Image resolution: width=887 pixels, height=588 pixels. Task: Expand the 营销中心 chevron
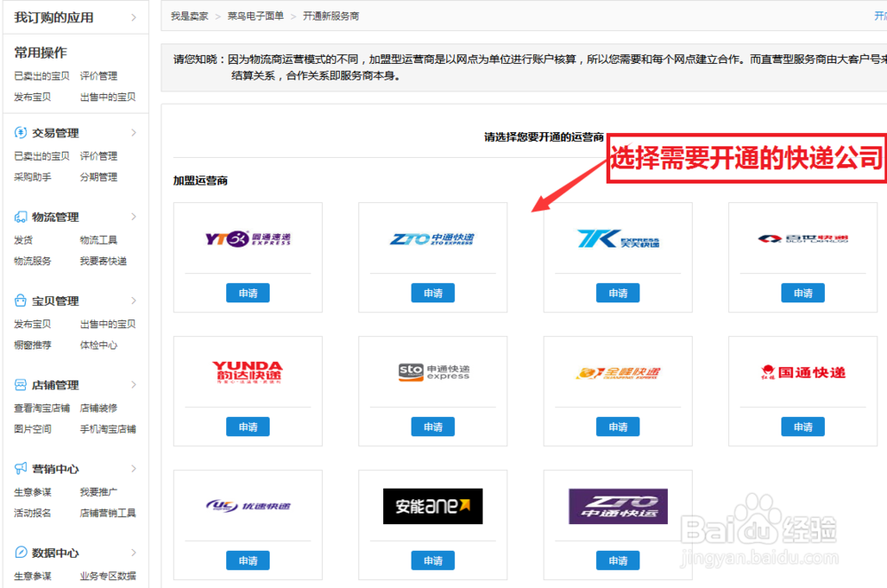click(x=134, y=468)
